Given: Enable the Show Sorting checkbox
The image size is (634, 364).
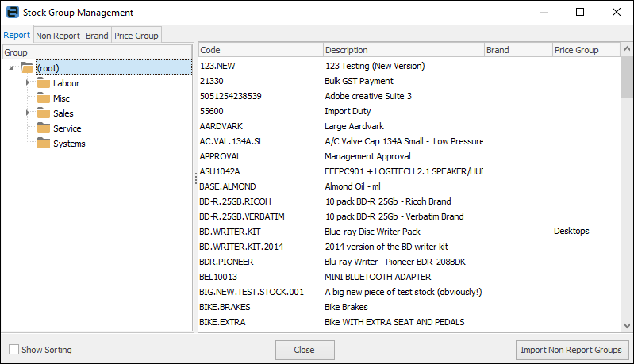Looking at the screenshot, I should coord(13,350).
